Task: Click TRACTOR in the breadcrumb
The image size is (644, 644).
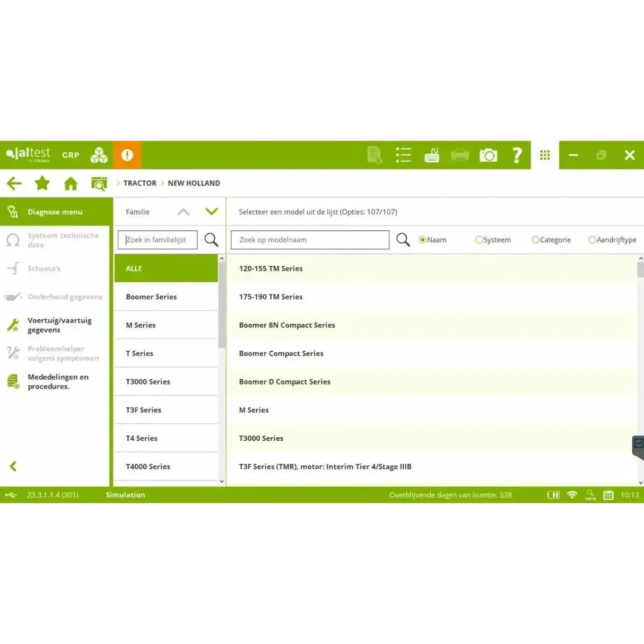Action: pos(140,183)
